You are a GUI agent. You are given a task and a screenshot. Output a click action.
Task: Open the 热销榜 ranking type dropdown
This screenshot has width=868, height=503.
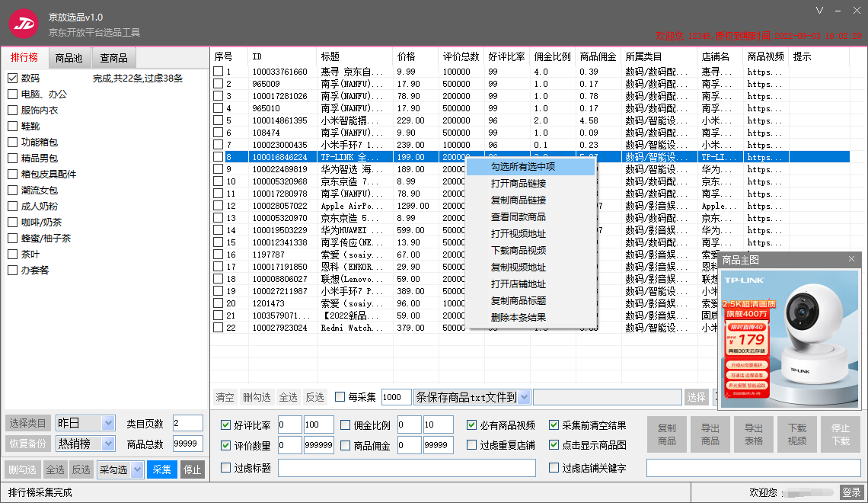pos(108,444)
